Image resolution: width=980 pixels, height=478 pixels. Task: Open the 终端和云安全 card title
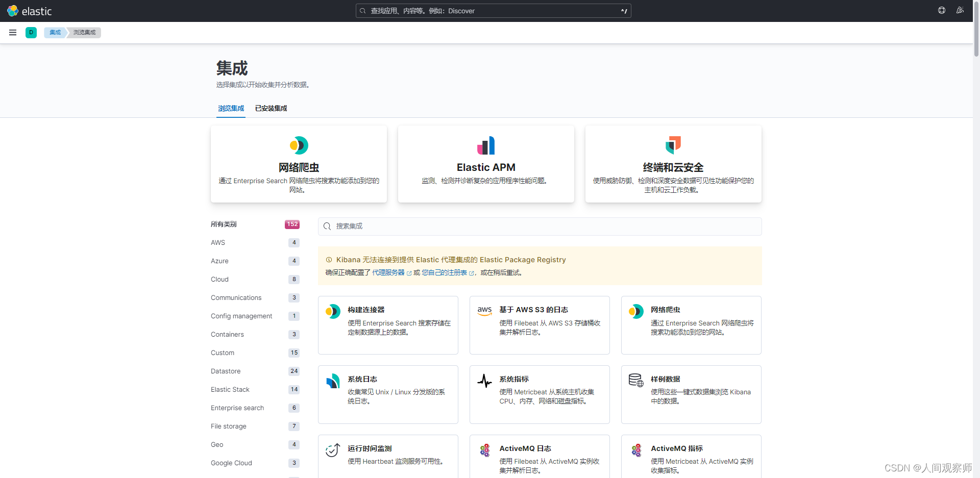(x=673, y=167)
